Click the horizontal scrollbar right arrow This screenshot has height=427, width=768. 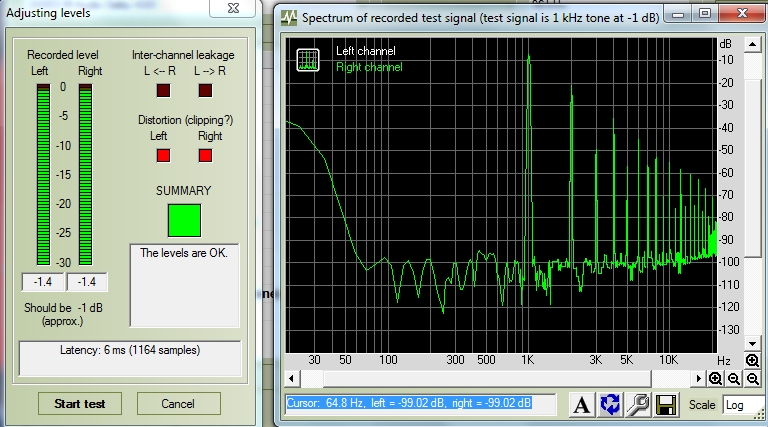pyautogui.click(x=701, y=379)
